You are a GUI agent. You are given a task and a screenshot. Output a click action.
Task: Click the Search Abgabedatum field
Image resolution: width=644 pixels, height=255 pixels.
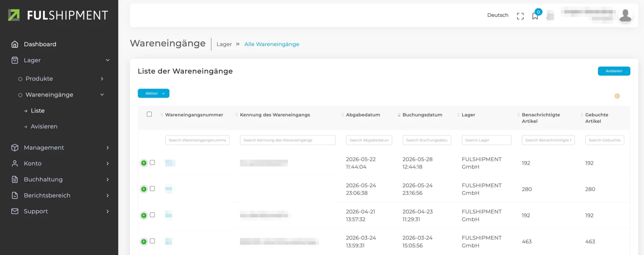pyautogui.click(x=369, y=140)
